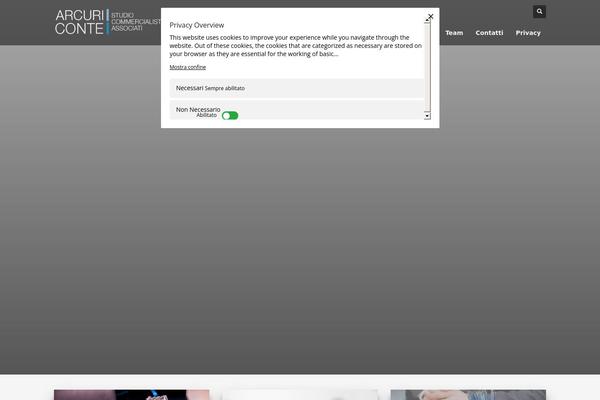Open the first article thumbnail at bottom left

coord(132,395)
